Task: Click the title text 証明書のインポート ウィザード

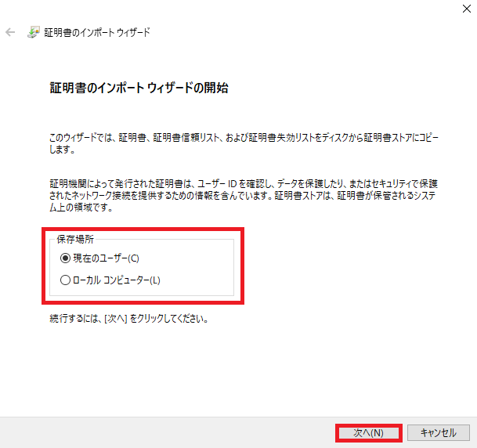Action: [97, 32]
